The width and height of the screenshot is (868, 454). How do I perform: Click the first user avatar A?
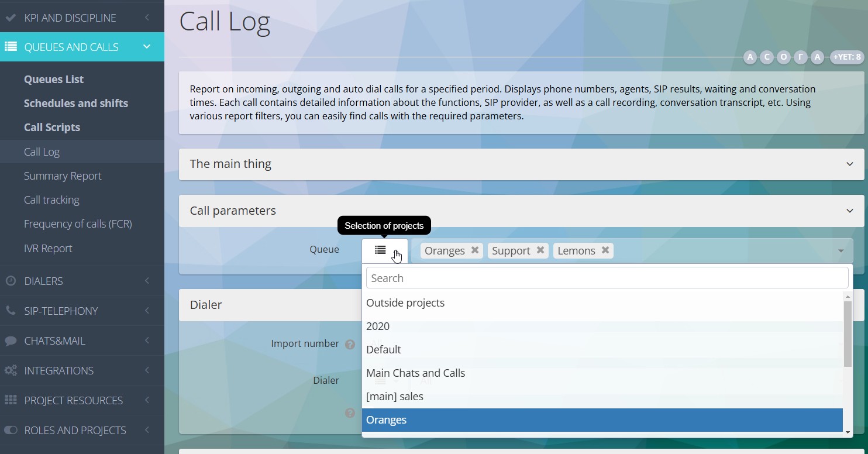pos(750,57)
